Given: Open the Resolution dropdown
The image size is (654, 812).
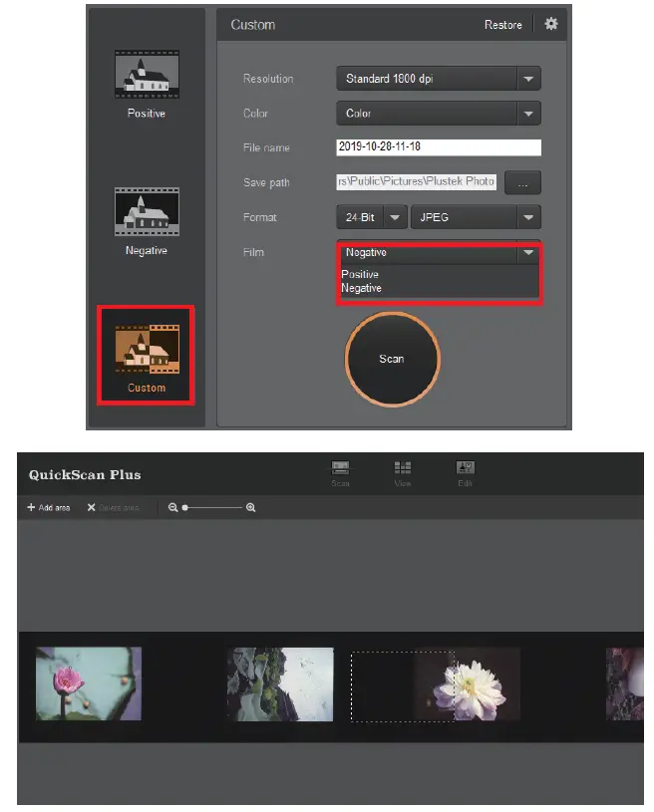Looking at the screenshot, I should (439, 79).
